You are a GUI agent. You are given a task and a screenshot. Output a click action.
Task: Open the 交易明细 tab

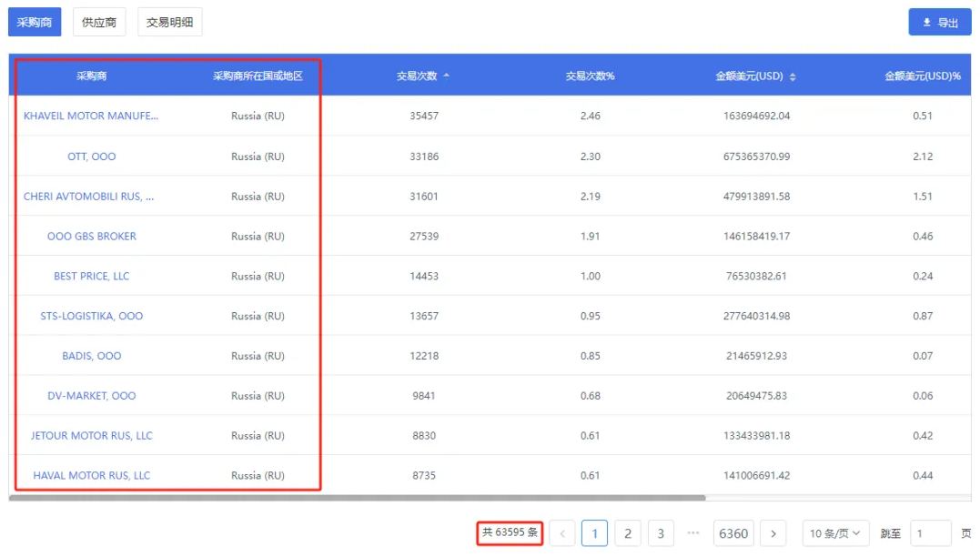click(169, 23)
